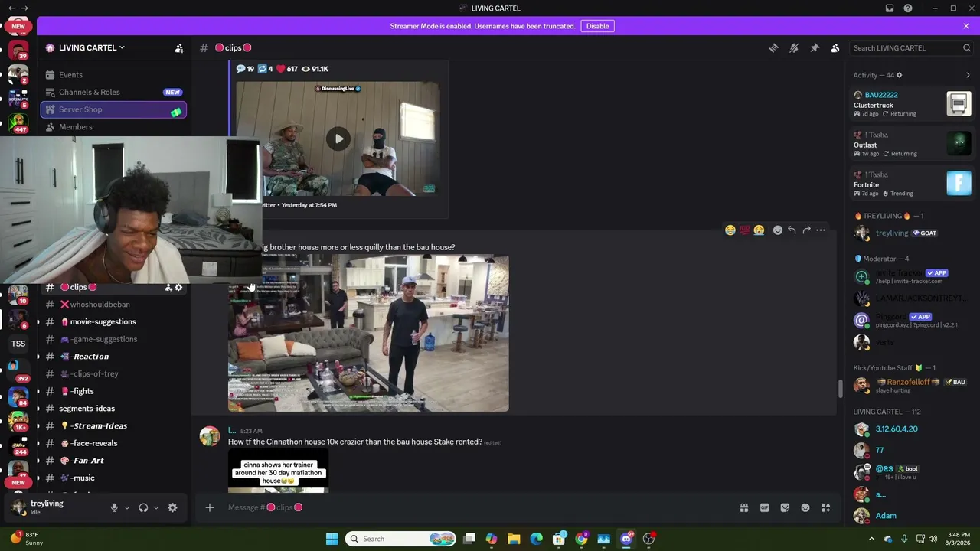Open the whoshouldbeban channel
Viewport: 980px width, 551px height.
point(113,305)
